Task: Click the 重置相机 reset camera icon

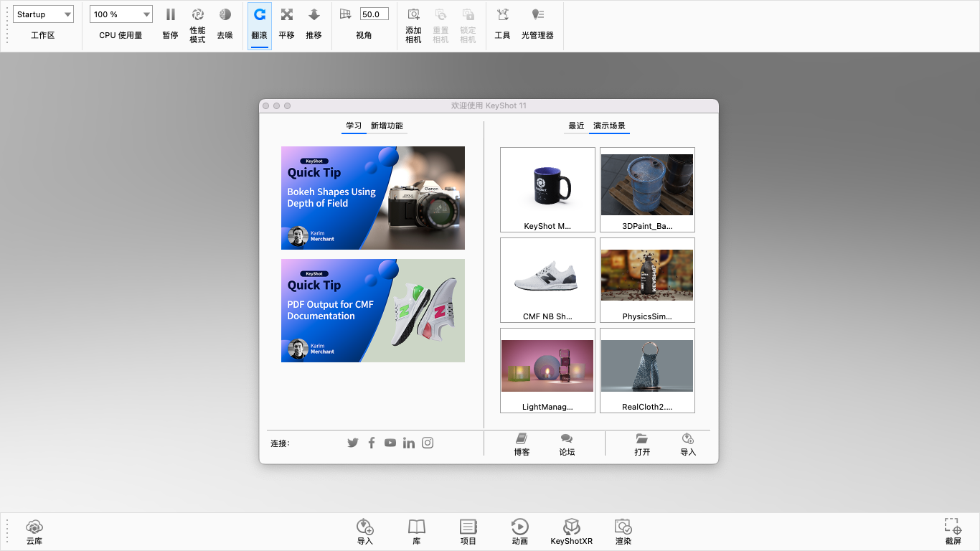Action: pos(440,15)
